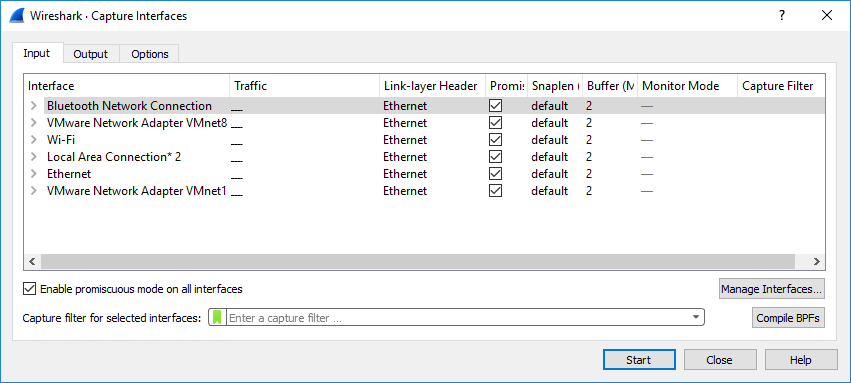Focus the capture filter input field
Screen dimensions: 851x383
tap(459, 318)
